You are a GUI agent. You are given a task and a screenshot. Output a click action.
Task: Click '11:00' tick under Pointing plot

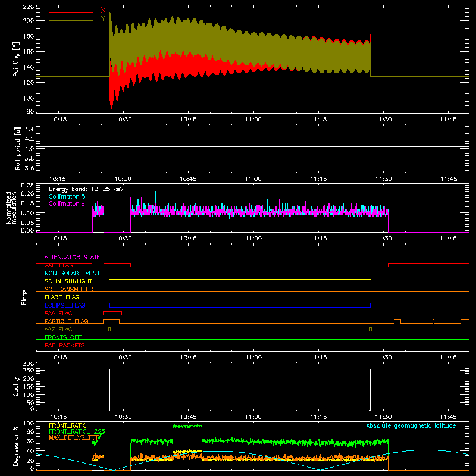(x=253, y=120)
